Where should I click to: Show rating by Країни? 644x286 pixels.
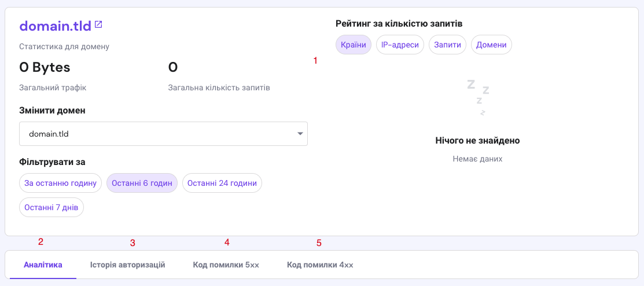coord(353,45)
